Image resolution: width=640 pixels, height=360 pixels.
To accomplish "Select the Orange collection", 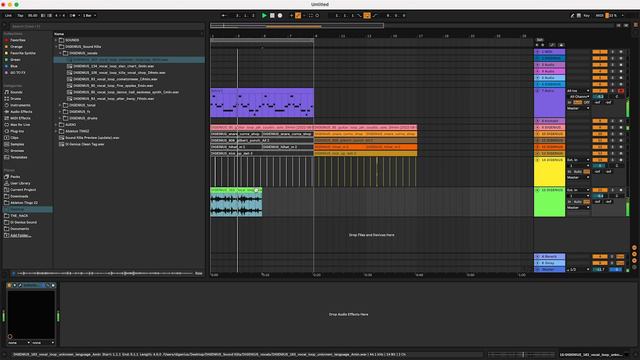I will (x=16, y=47).
